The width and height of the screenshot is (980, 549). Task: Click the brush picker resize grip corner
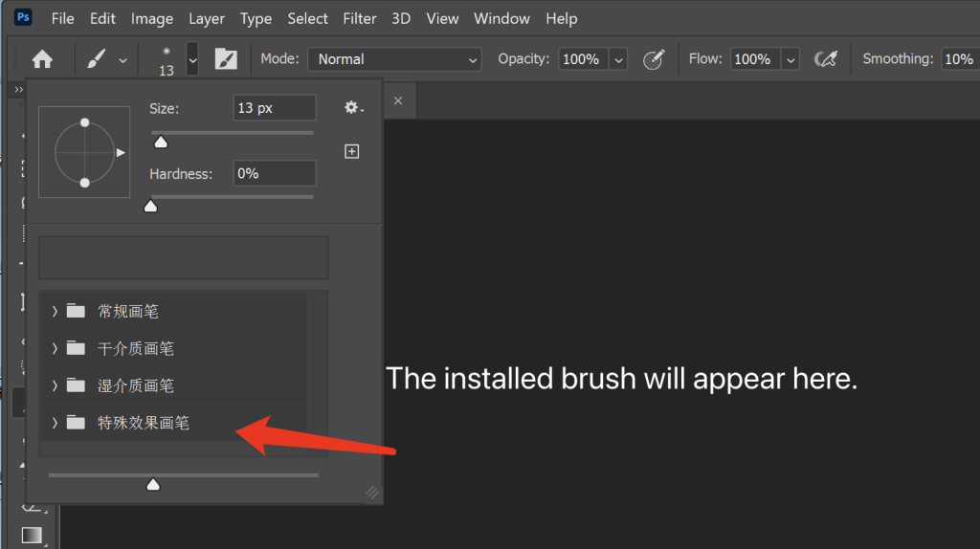372,493
